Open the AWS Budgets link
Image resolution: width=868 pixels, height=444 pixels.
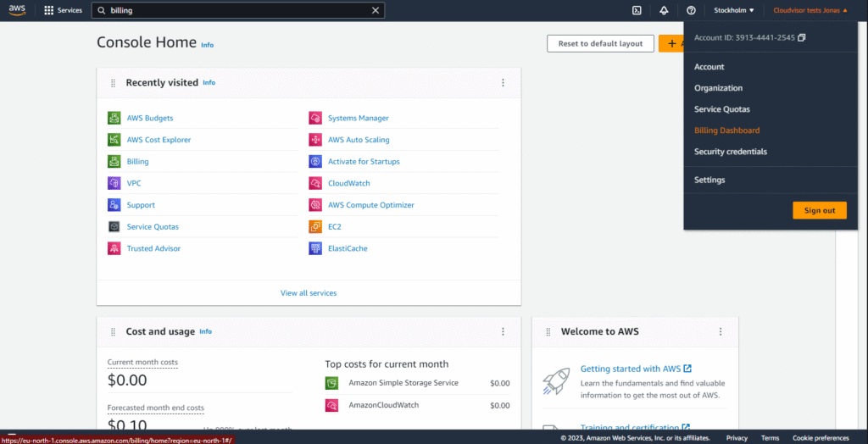tap(150, 118)
